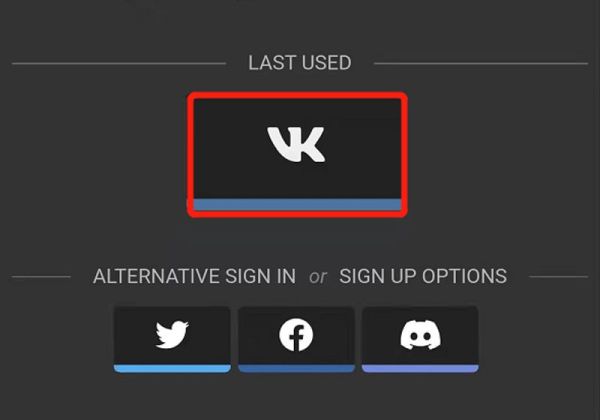Click the dark blue bar under Facebook button
This screenshot has width=600, height=420.
tap(296, 368)
